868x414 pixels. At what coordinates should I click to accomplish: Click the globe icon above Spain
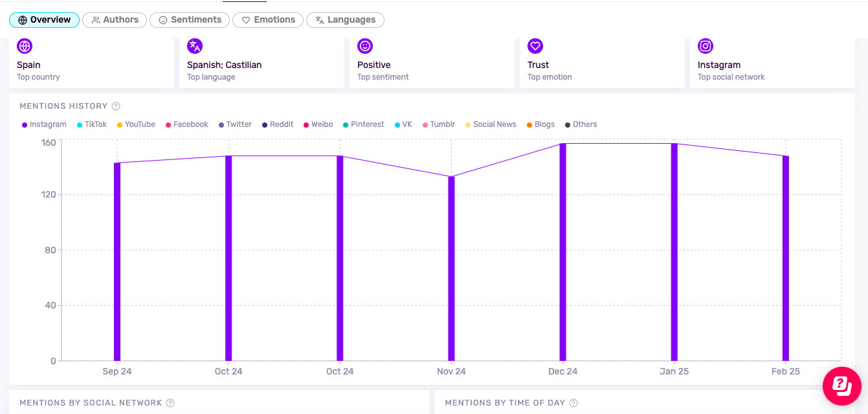(x=25, y=46)
